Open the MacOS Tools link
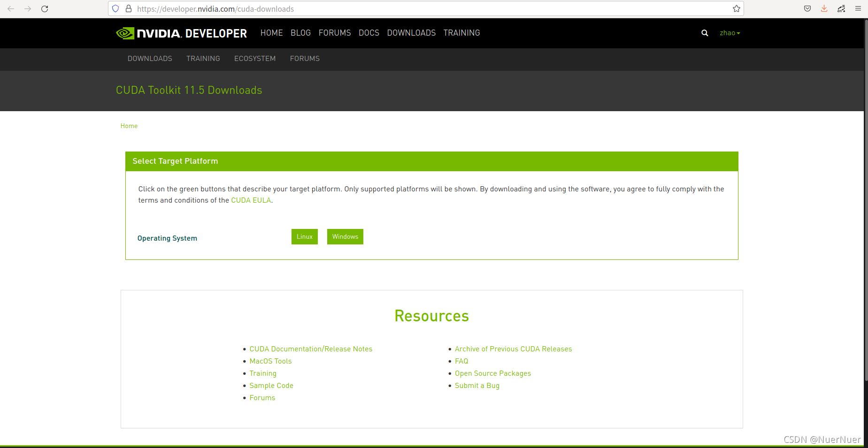Screen dimensions: 868x448 271,361
